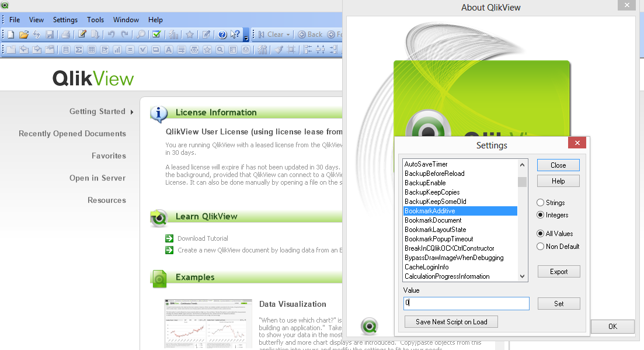Click the Print icon in toolbar
644x350 pixels.
(x=65, y=34)
